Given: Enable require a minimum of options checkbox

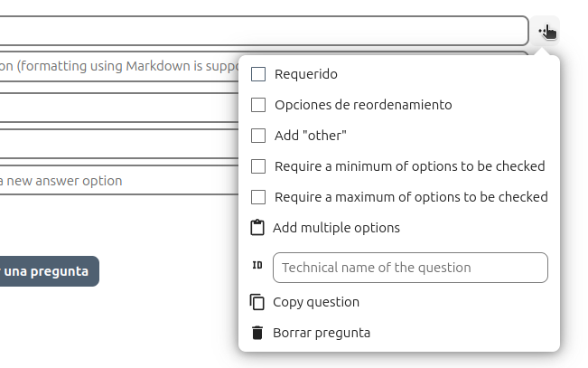Looking at the screenshot, I should [258, 166].
